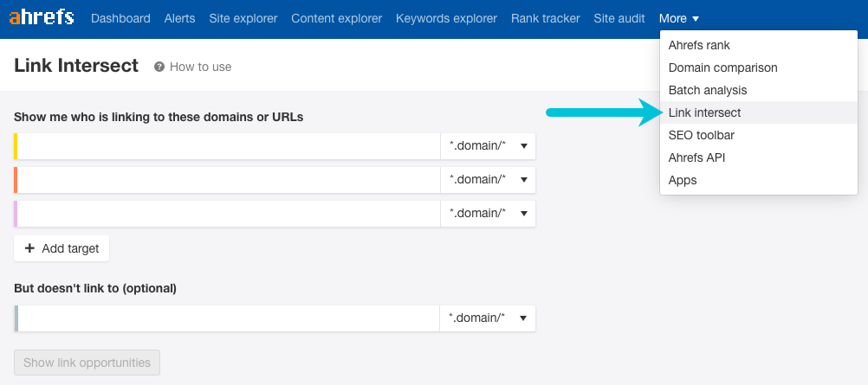Open Site explorer
868x385 pixels.
coord(243,18)
